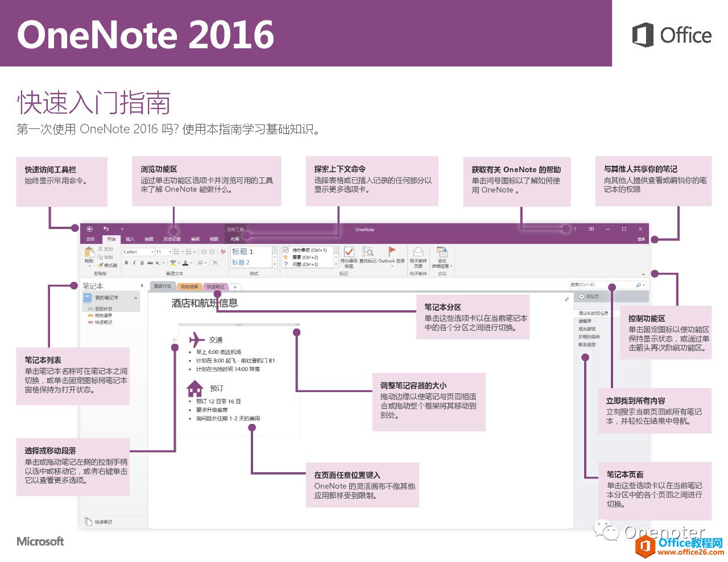Image resolution: width=728 pixels, height=562 pixels.
Task: Collapse the 我的笔记本 notebook tree
Action: coord(135,298)
